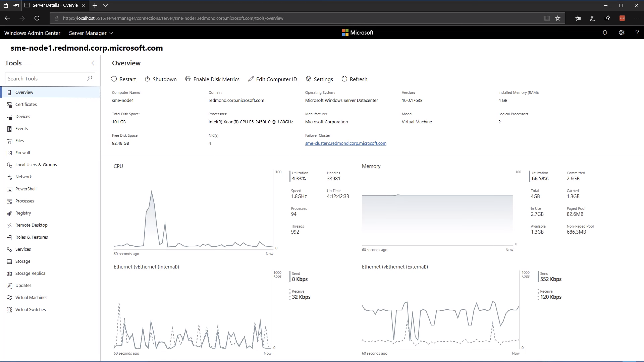
Task: Click the Enable Disk Metrics icon
Action: (187, 79)
